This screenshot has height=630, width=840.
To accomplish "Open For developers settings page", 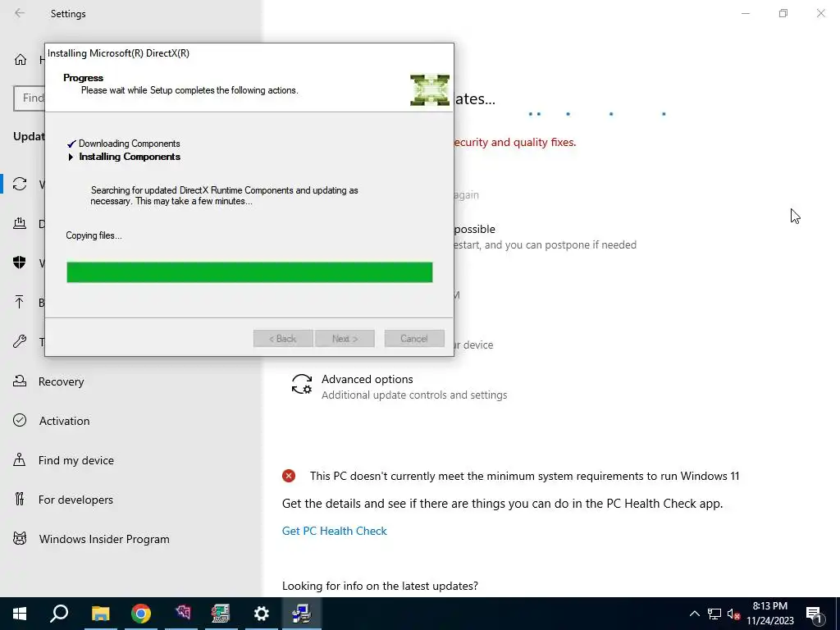I will [75, 500].
